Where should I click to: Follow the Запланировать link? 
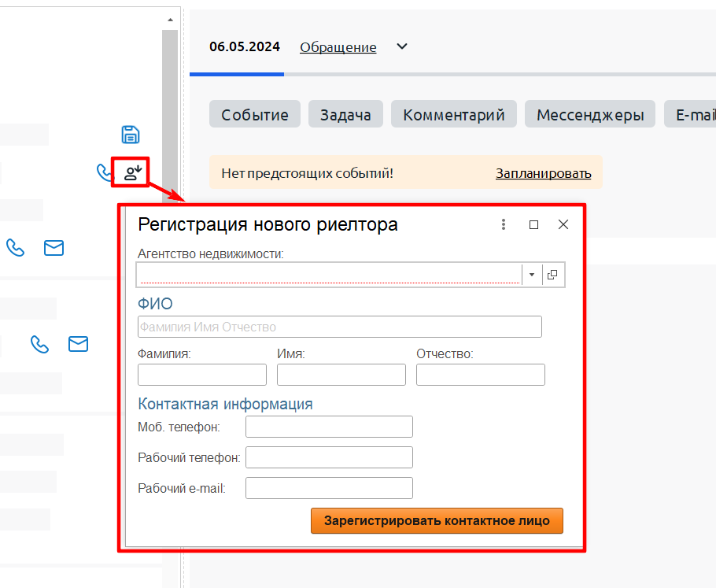(x=543, y=173)
